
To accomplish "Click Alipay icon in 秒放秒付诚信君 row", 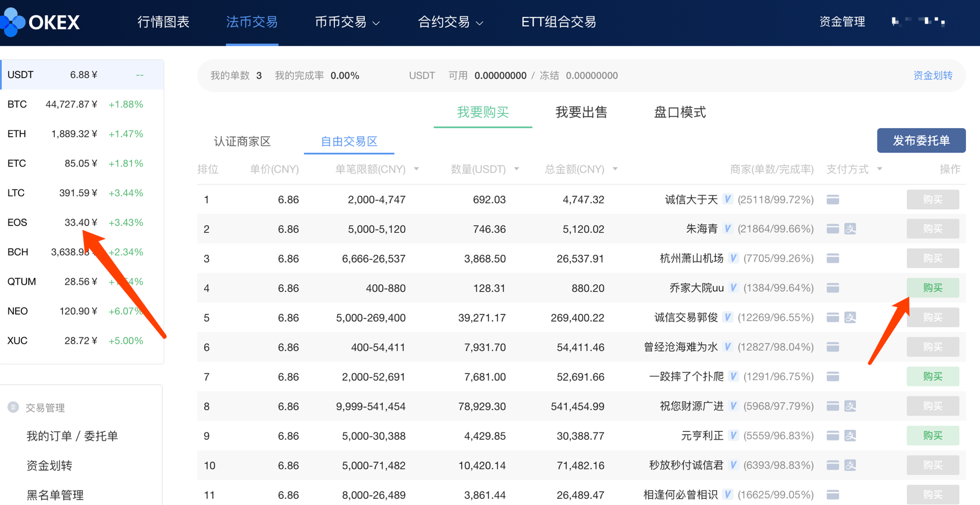I will (x=851, y=465).
